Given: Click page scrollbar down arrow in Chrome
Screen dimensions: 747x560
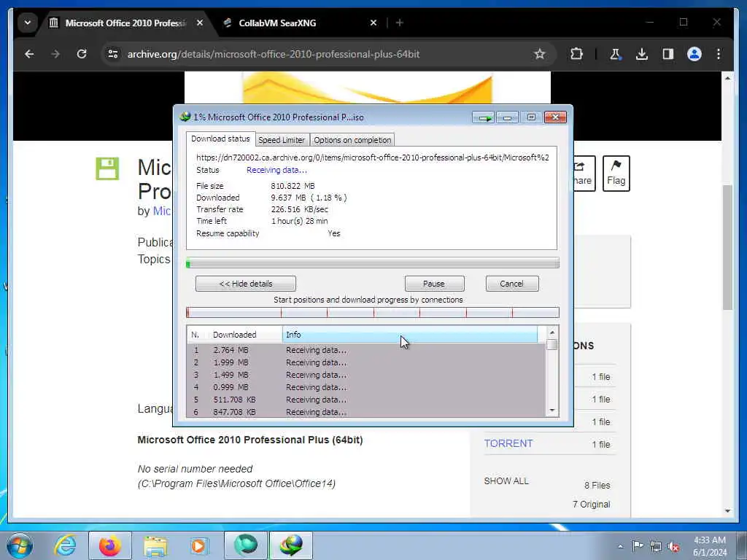Looking at the screenshot, I should pos(727,511).
